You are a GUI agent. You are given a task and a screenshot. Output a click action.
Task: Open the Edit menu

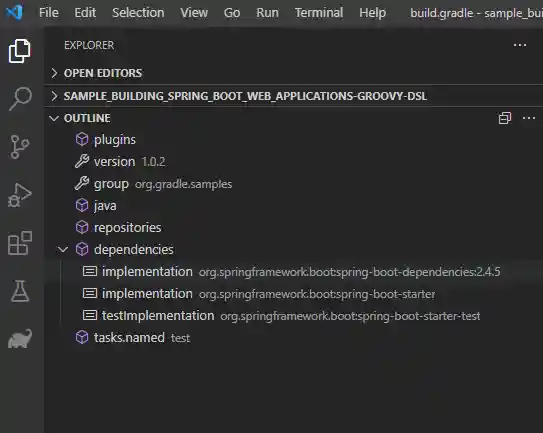click(85, 13)
